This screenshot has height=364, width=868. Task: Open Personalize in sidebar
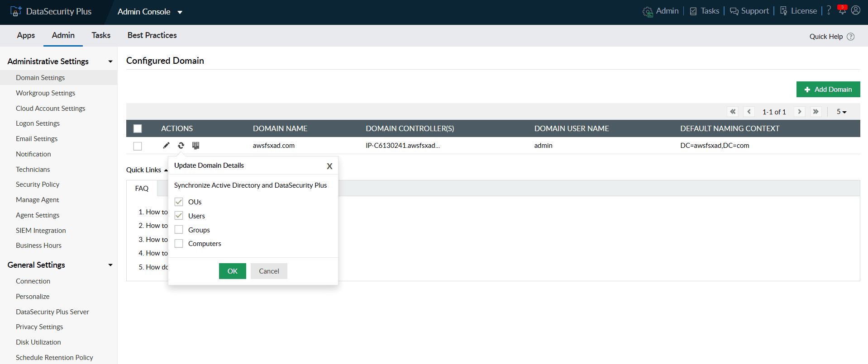(x=33, y=297)
